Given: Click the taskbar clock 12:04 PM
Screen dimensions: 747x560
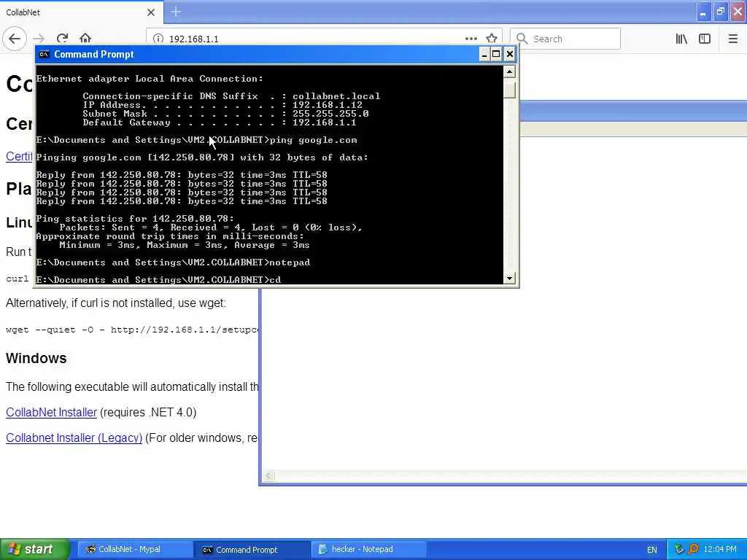Looking at the screenshot, I should pos(720,549).
